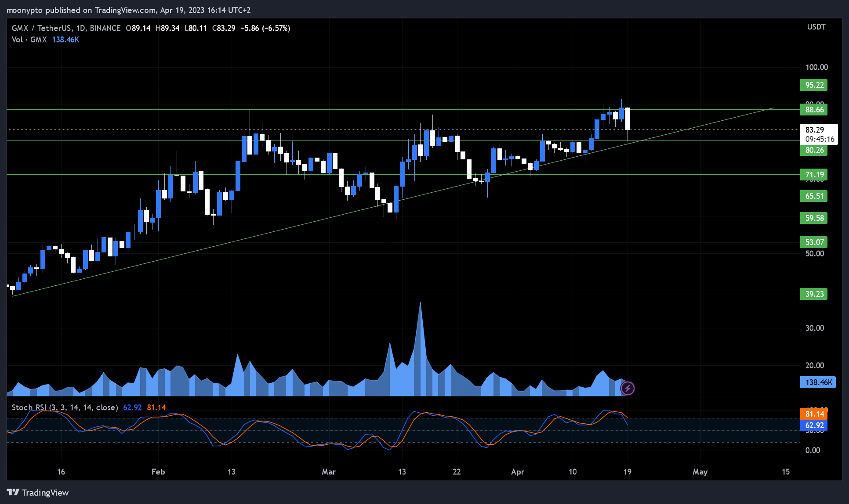Click the Feb date on time axis

[x=158, y=472]
